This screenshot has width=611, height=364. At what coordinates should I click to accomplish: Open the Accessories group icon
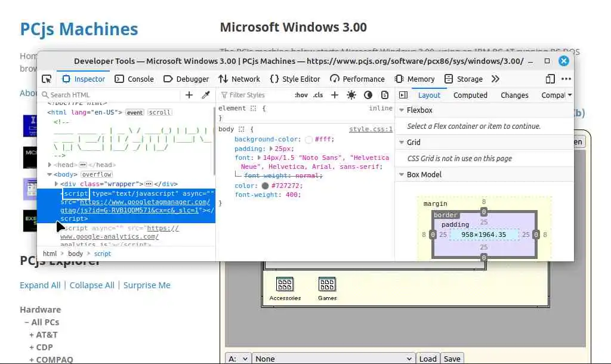tap(285, 289)
